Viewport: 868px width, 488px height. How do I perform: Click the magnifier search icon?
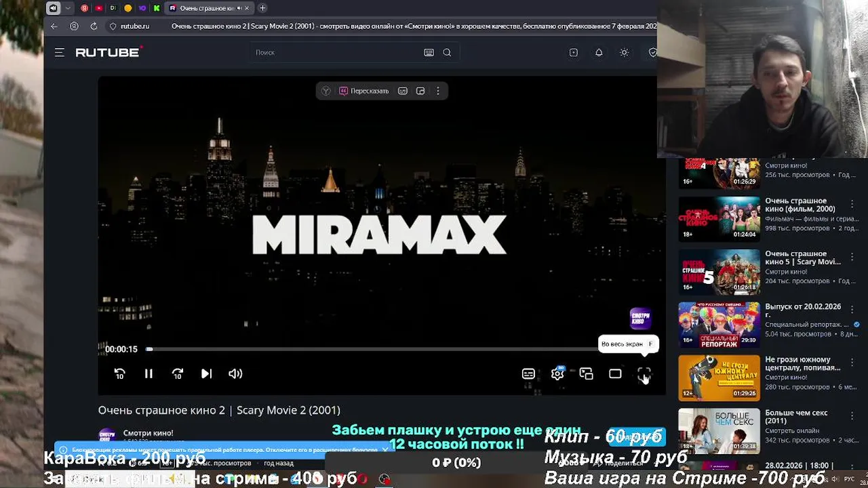pyautogui.click(x=447, y=52)
